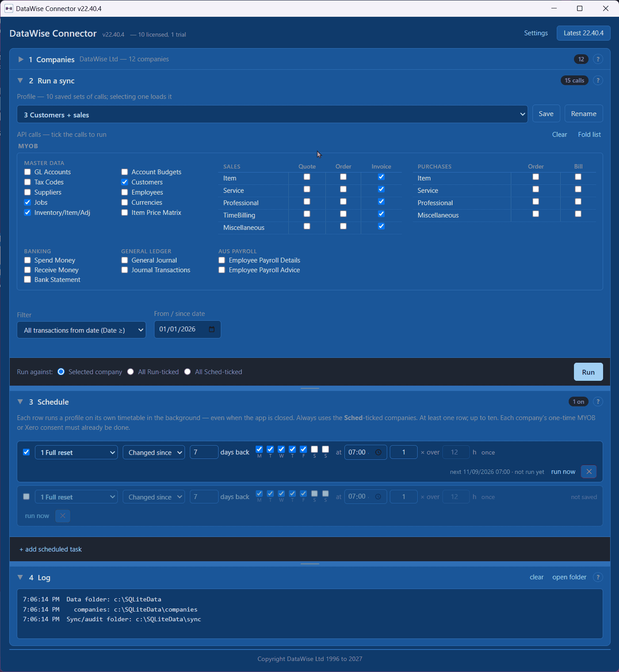Click the clock icon in the not-saved schedule row

pos(378,497)
